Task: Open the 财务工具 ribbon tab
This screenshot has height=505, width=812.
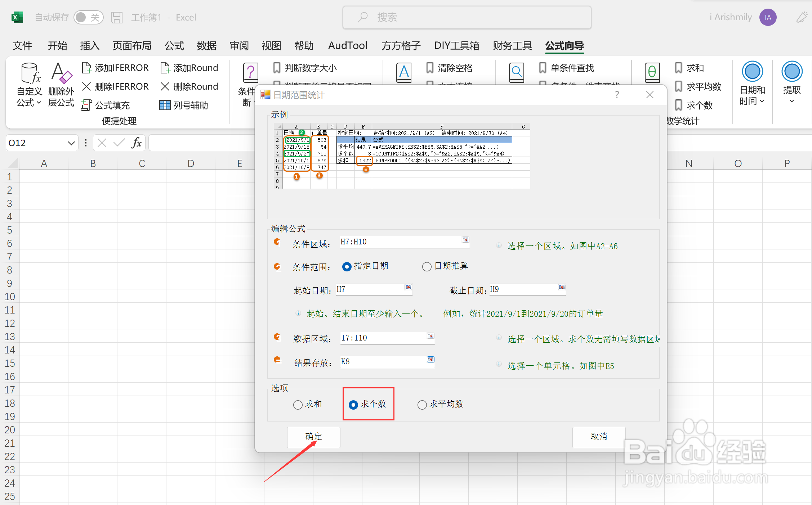Action: (x=512, y=46)
